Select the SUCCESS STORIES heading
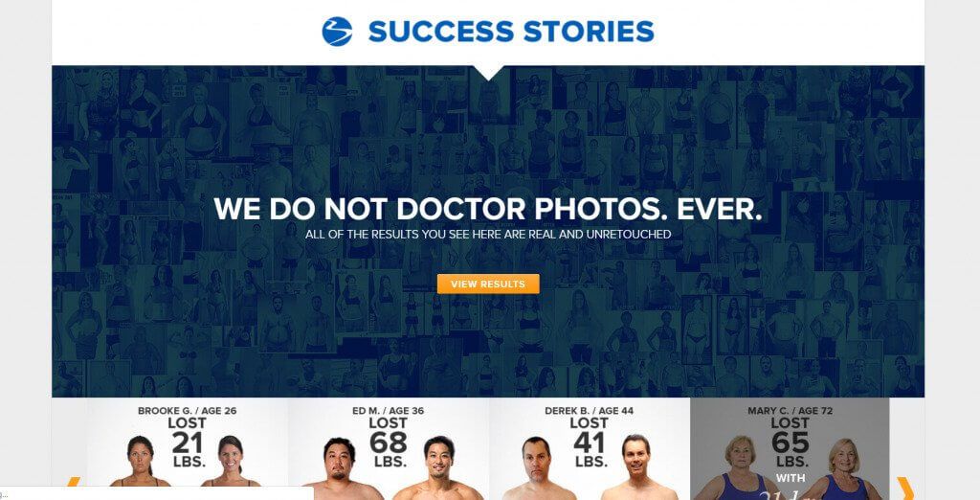The height and width of the screenshot is (500, 980). tap(511, 32)
